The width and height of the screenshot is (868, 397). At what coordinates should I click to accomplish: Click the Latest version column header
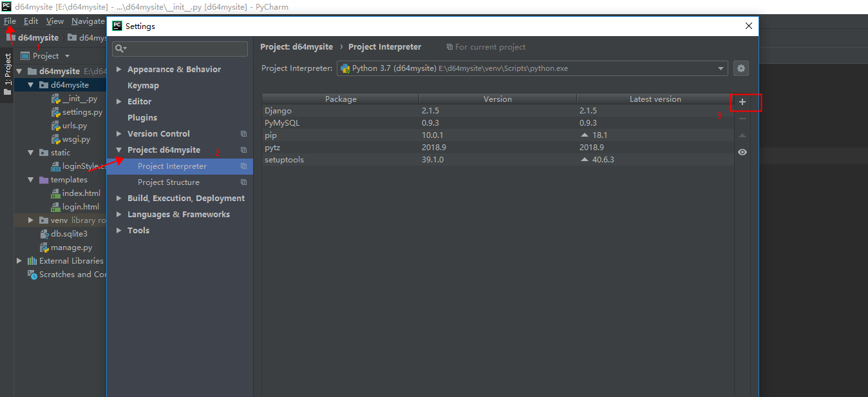coord(655,99)
